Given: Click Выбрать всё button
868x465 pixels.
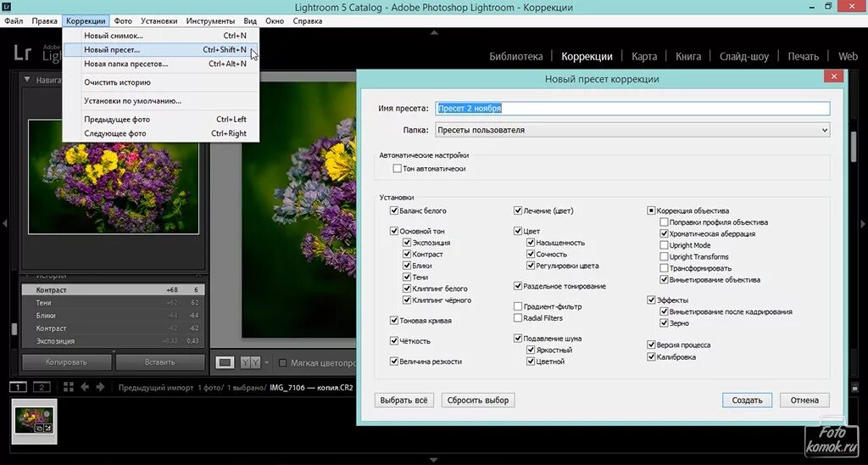Looking at the screenshot, I should pyautogui.click(x=404, y=401).
